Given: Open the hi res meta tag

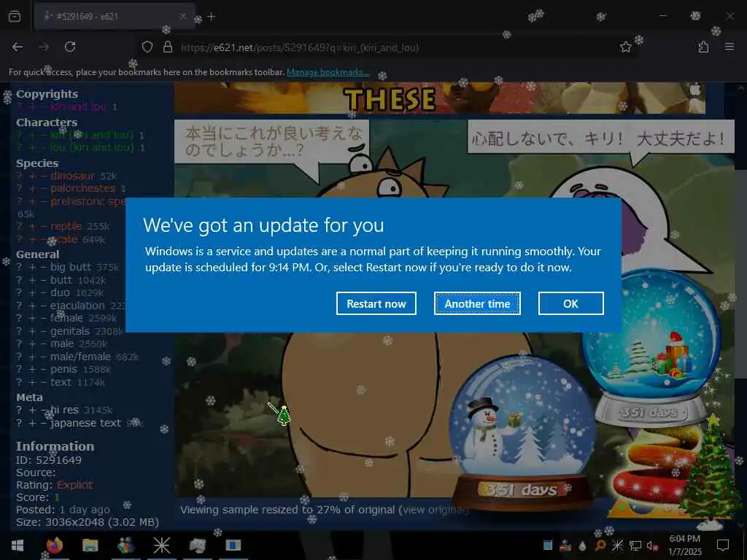Looking at the screenshot, I should pos(64,410).
